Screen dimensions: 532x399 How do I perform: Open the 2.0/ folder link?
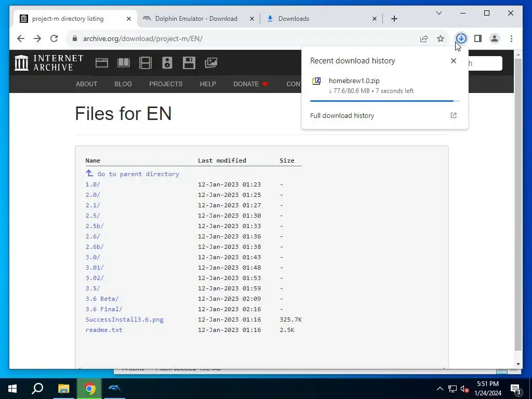(92, 195)
